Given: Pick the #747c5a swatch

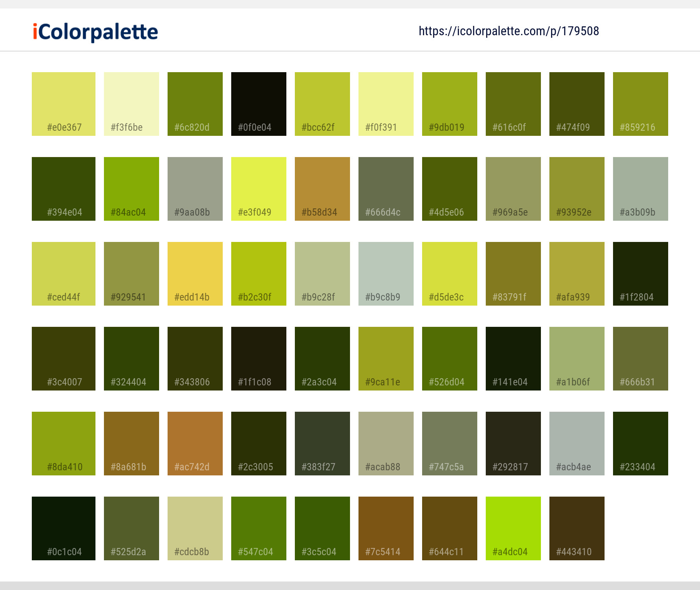Looking at the screenshot, I should click(450, 444).
